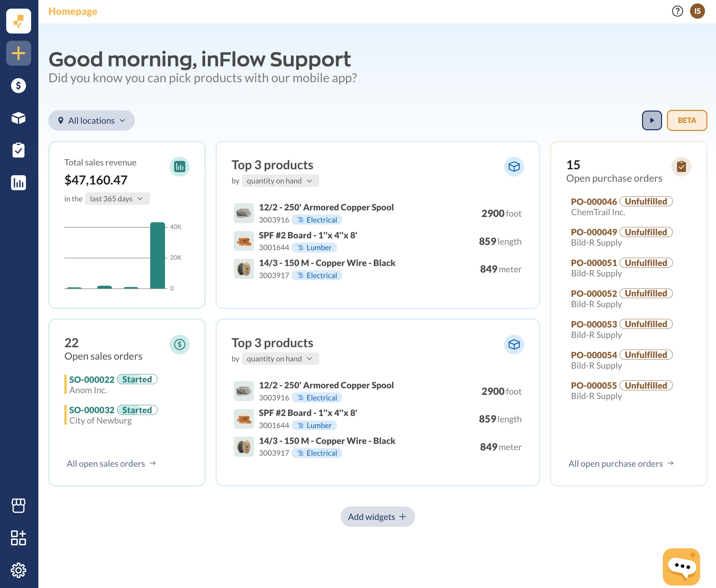Viewport: 716px width, 588px height.
Task: Open the quantity on hand sorting dropdown
Action: pyautogui.click(x=280, y=181)
